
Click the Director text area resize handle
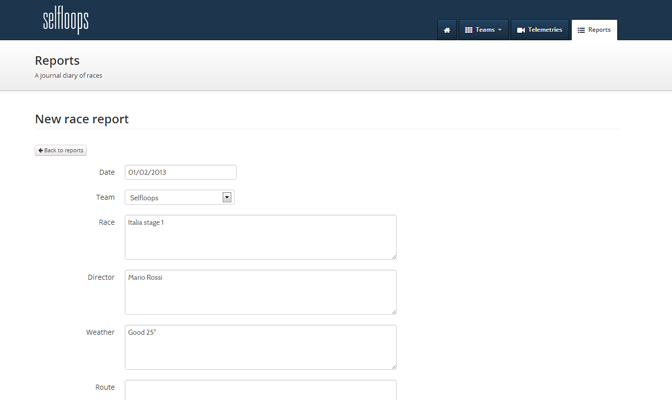(x=393, y=311)
